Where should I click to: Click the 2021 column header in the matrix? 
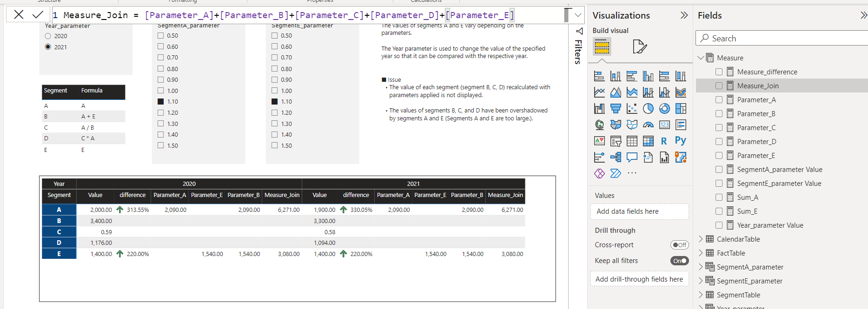413,184
